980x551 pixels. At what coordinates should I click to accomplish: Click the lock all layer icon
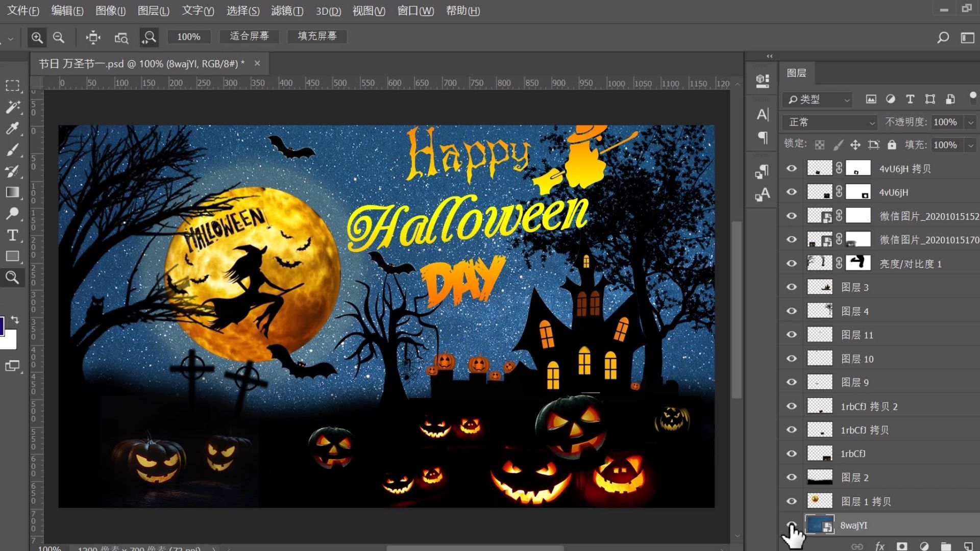click(x=892, y=145)
